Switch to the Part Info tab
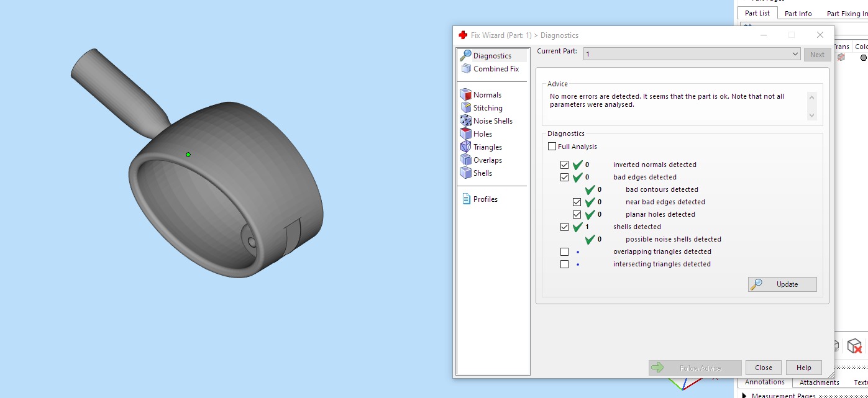Screen dimensions: 868x398 (x=798, y=14)
